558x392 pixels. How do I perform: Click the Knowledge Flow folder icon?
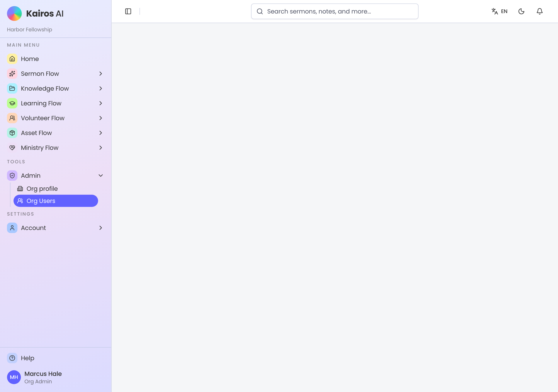(x=12, y=89)
